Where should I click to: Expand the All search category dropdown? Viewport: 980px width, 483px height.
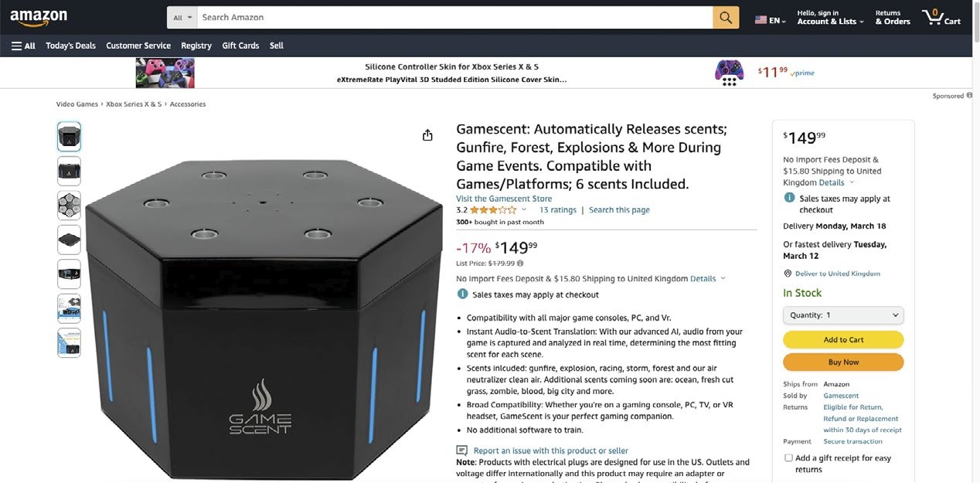coord(182,17)
